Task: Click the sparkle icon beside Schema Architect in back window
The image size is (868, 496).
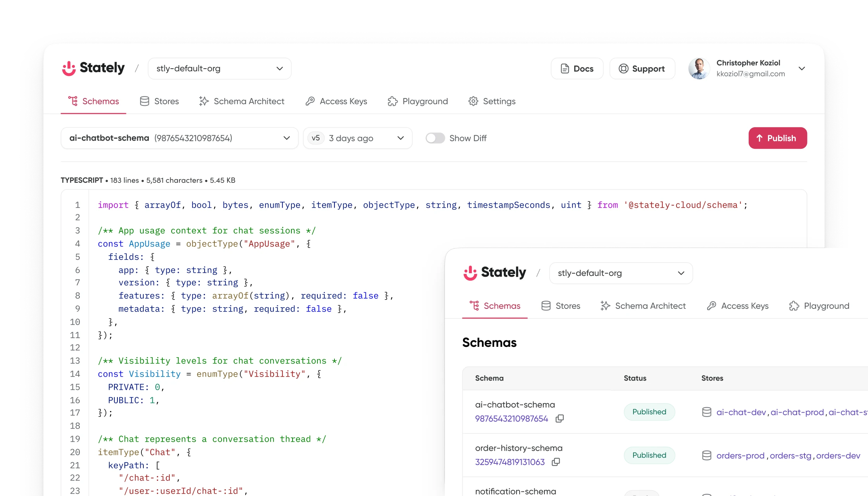Action: pyautogui.click(x=204, y=101)
